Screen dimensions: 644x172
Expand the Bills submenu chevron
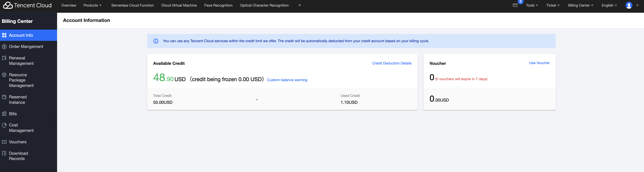click(x=50, y=114)
